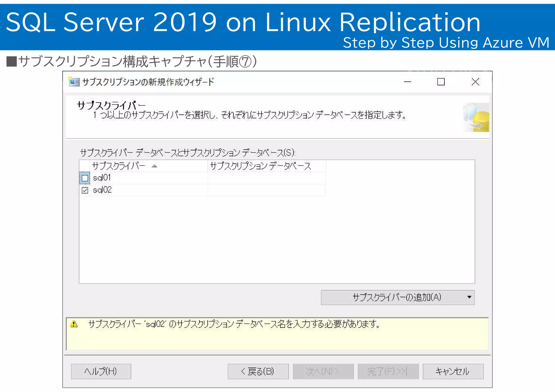Screen dimensions: 555x392
Task: Select the sql01 row text
Action: click(x=102, y=178)
